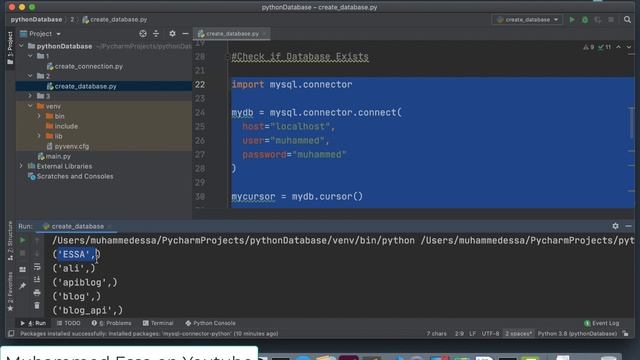
Task: Stop process icon in top toolbar
Action: point(611,20)
